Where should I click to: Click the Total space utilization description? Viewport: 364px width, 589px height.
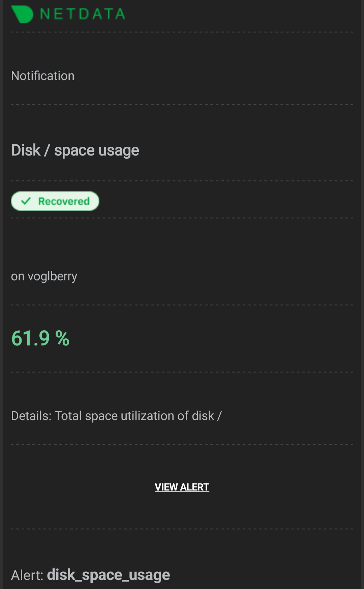click(x=138, y=416)
